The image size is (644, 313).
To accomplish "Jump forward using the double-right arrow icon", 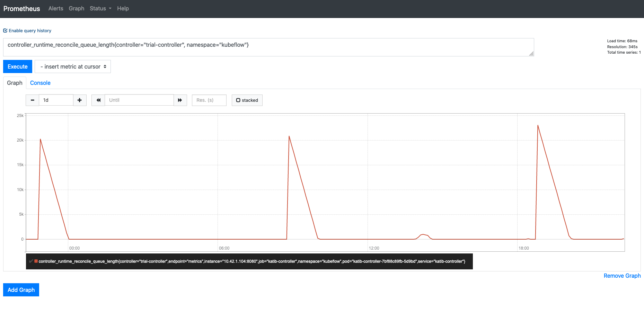I will click(x=180, y=100).
